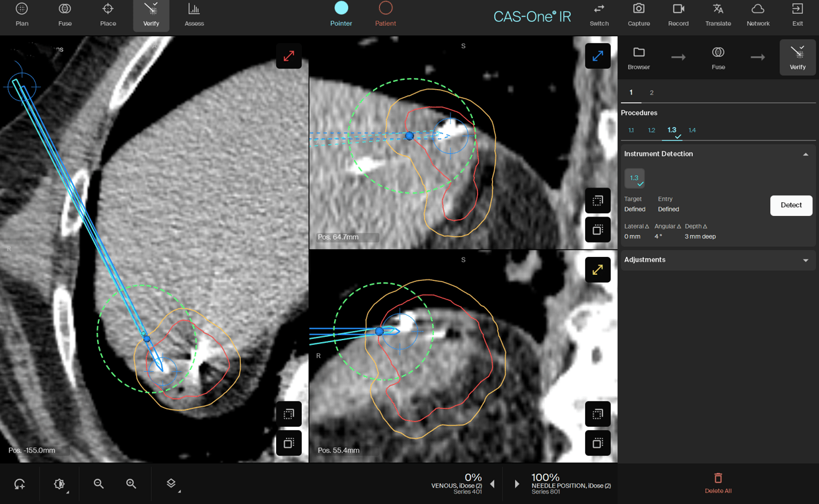Click right arrow to increase image blend
The image size is (819, 504).
pyautogui.click(x=516, y=484)
